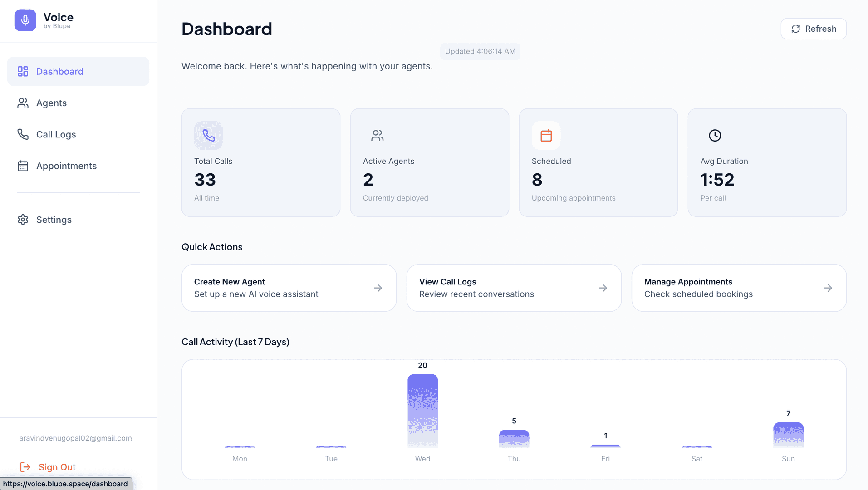Click the clock icon in Avg Duration card

point(715,135)
